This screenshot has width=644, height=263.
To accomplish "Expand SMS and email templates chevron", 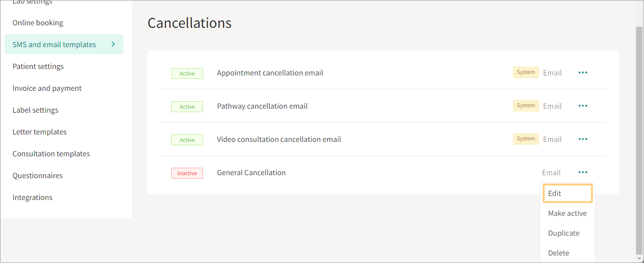I will pyautogui.click(x=113, y=44).
